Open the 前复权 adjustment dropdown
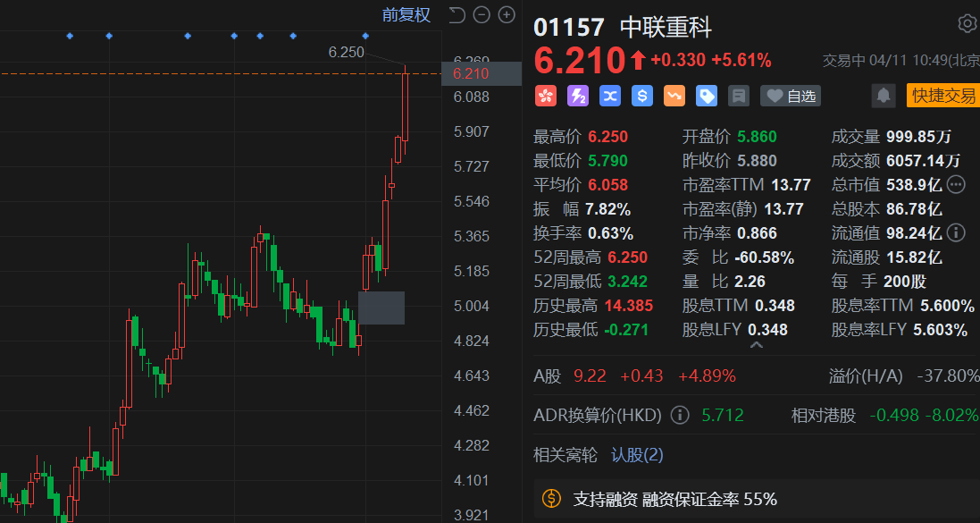 [406, 14]
